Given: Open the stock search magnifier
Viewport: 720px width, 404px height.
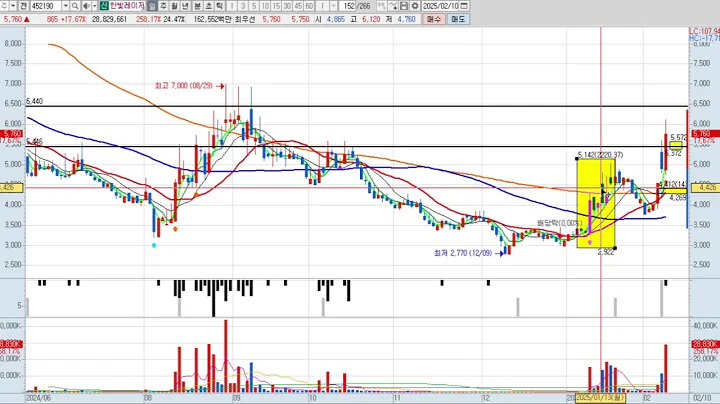Looking at the screenshot, I should [x=75, y=6].
